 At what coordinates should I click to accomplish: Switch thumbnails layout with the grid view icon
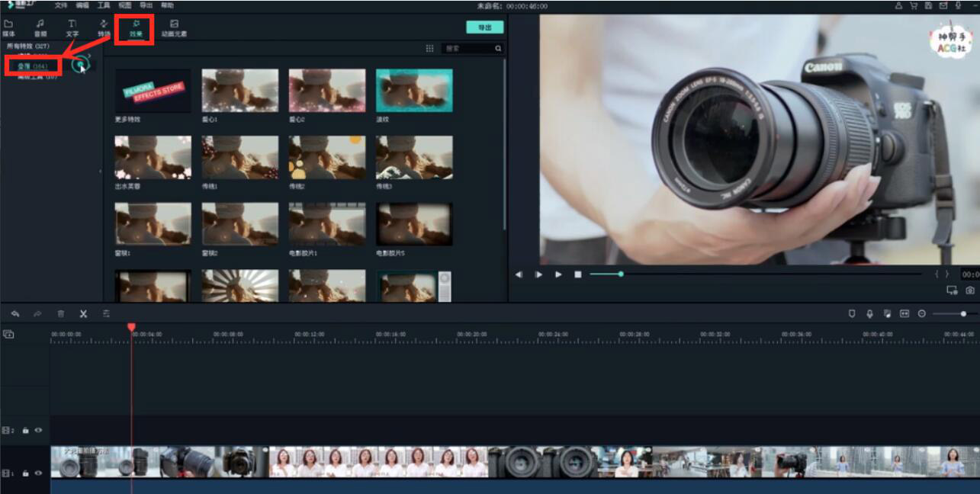point(430,48)
